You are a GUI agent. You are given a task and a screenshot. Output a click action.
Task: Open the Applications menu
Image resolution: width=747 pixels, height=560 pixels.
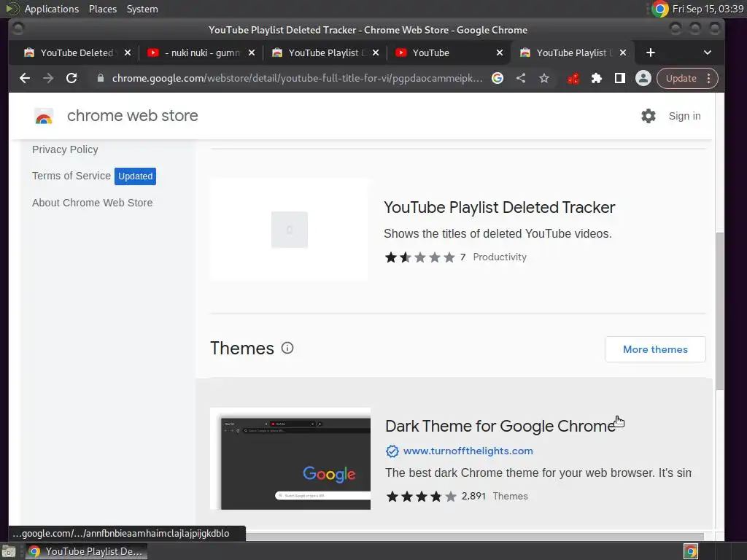(x=52, y=9)
